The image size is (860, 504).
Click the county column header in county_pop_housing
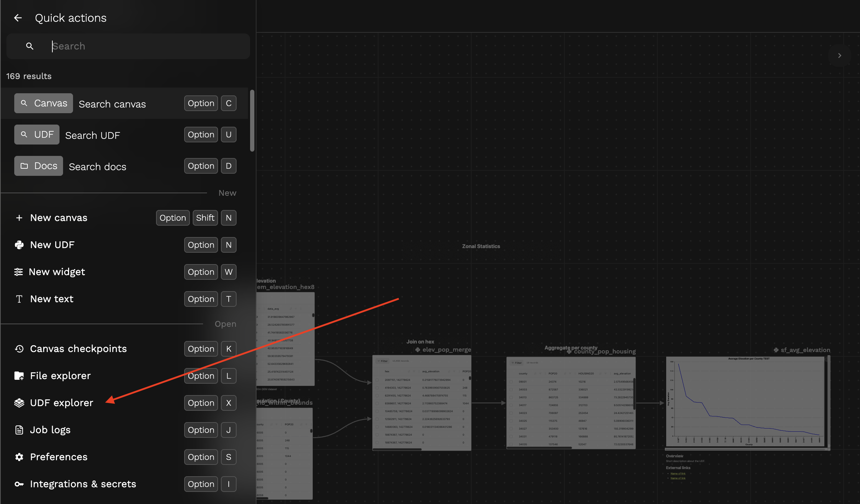[523, 373]
